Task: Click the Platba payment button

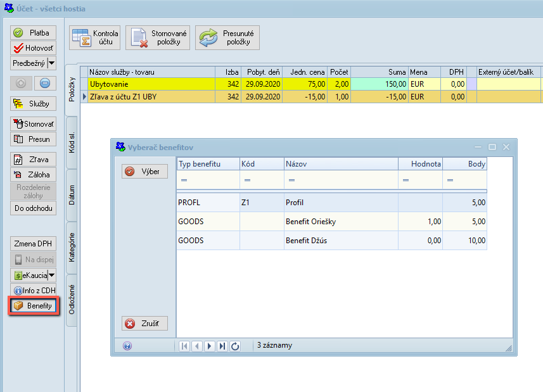Action: point(33,32)
